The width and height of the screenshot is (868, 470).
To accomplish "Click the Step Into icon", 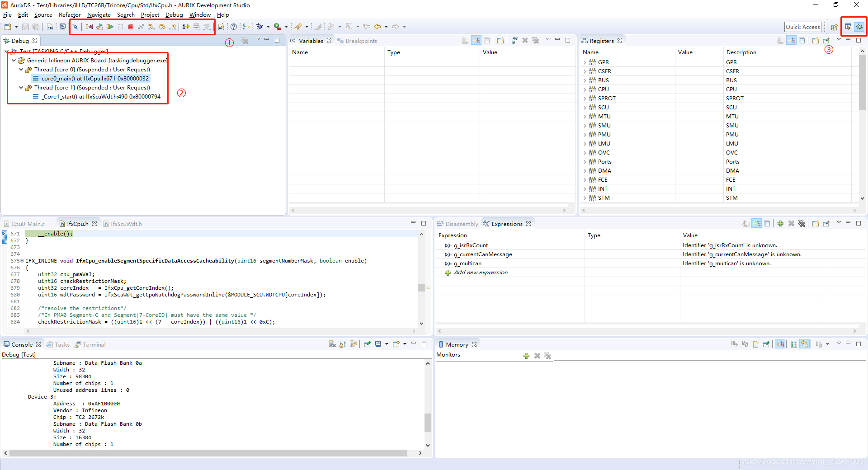I will [x=151, y=27].
